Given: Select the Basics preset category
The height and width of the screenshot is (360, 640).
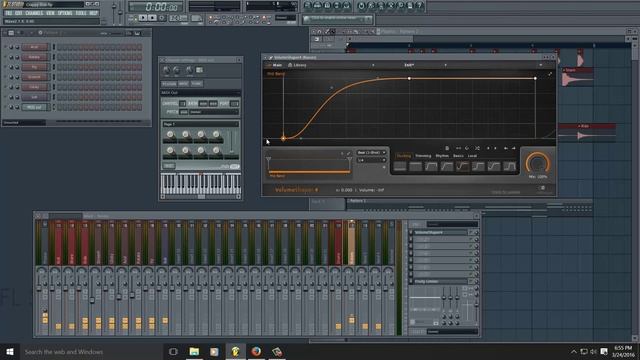Looking at the screenshot, I should click(458, 156).
